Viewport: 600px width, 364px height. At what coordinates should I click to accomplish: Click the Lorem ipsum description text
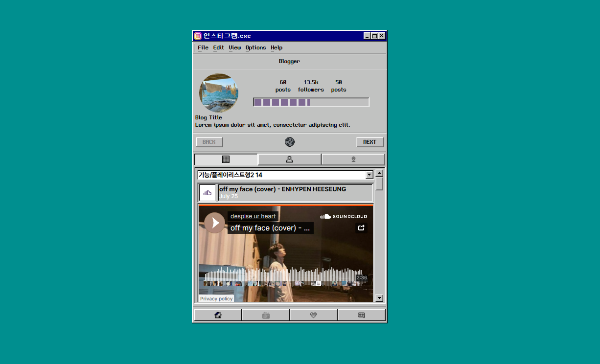tap(273, 125)
